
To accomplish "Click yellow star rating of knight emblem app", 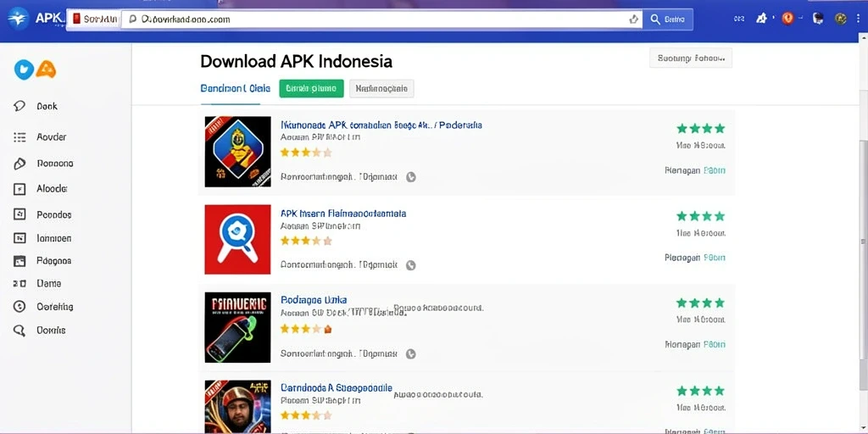I will point(306,153).
